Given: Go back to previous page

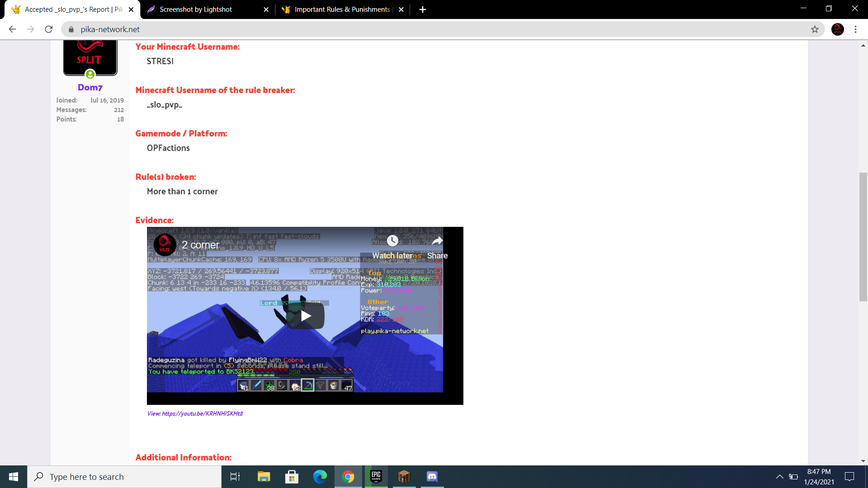Looking at the screenshot, I should pyautogui.click(x=12, y=29).
